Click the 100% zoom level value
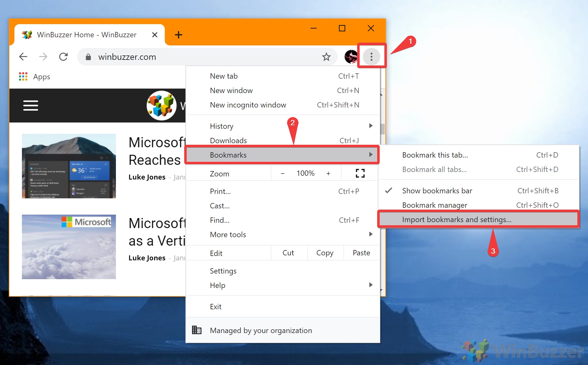This screenshot has height=365, width=588. 305,173
